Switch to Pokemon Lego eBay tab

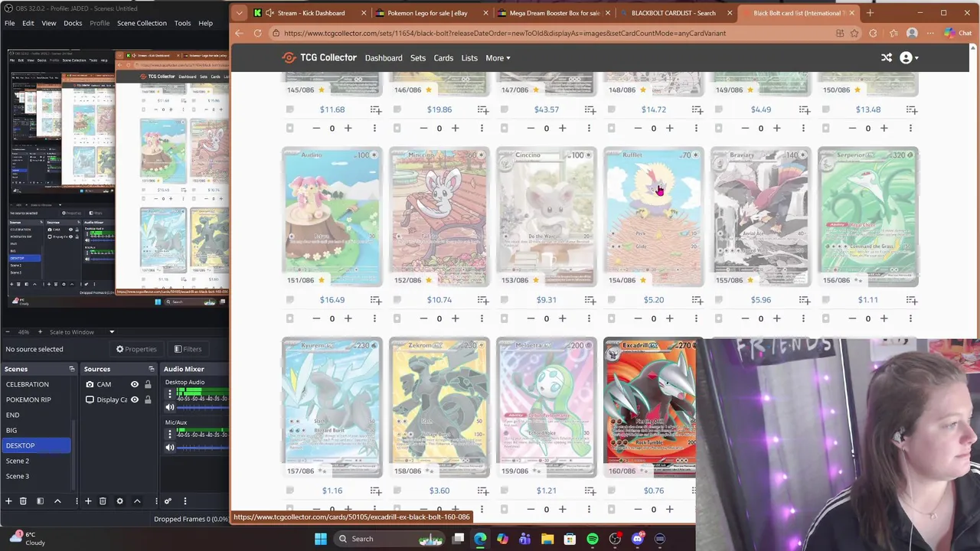(x=427, y=13)
